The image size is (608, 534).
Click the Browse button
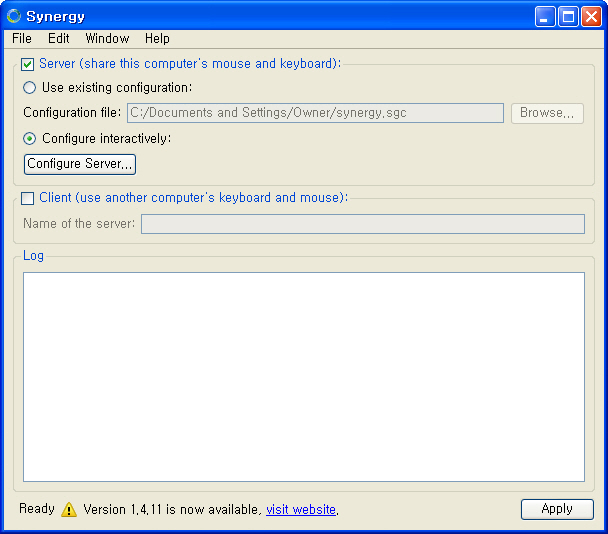tap(547, 113)
